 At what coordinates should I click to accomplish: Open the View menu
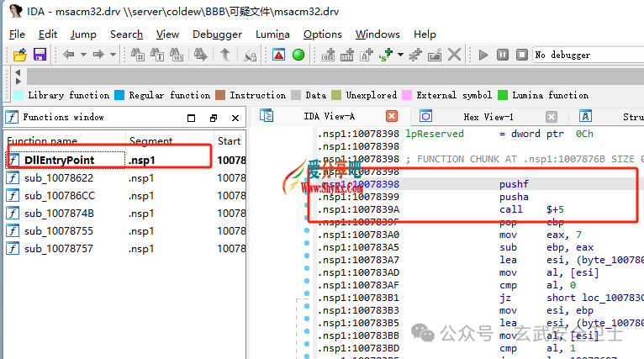pos(167,34)
